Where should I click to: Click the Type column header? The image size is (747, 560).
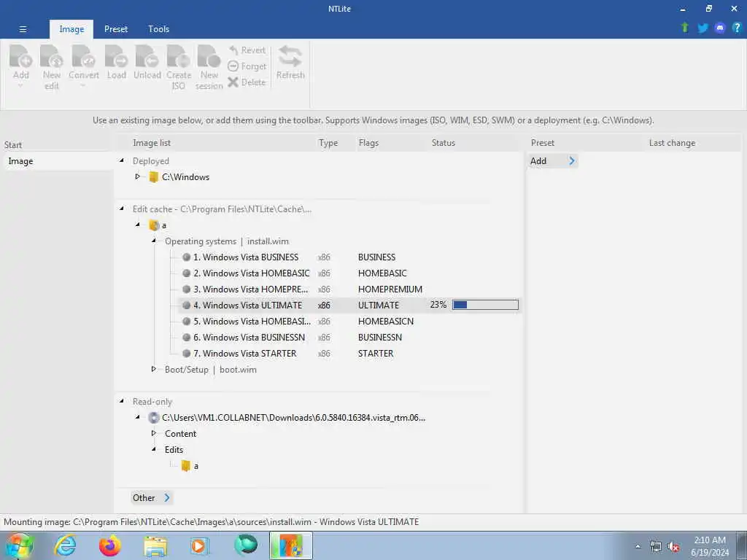328,143
